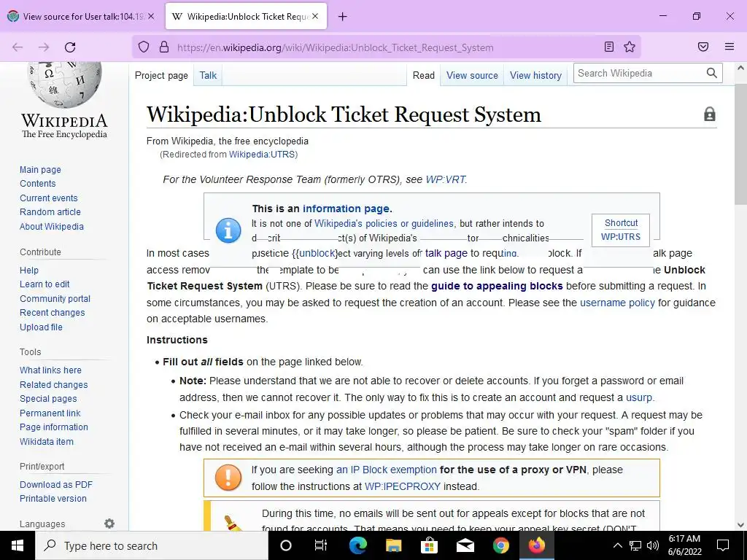Open the an IP Block exemption link
747x560 pixels.
pyautogui.click(x=387, y=470)
